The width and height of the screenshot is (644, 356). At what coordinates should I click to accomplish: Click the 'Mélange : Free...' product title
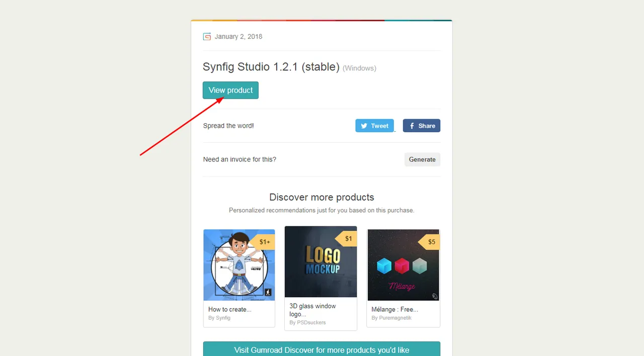(395, 309)
